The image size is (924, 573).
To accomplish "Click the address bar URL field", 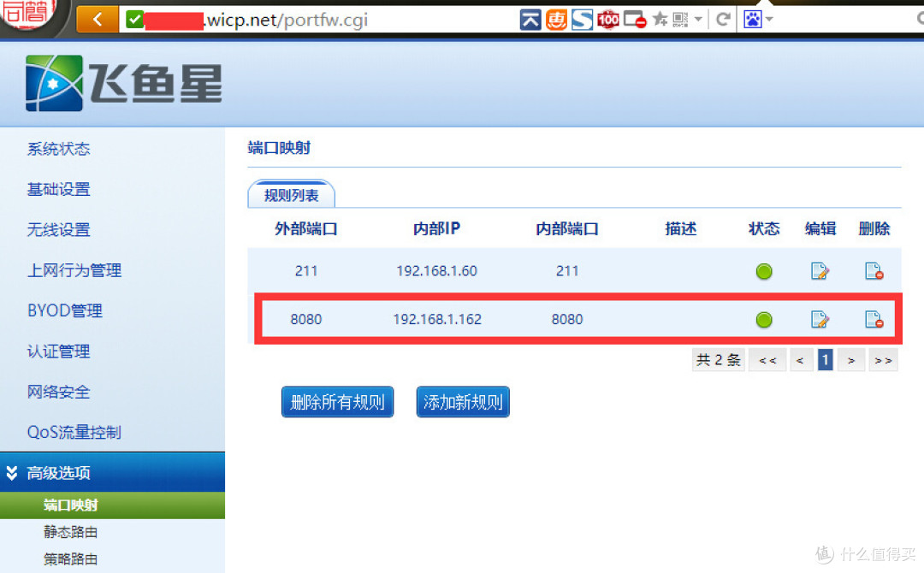I will (318, 20).
